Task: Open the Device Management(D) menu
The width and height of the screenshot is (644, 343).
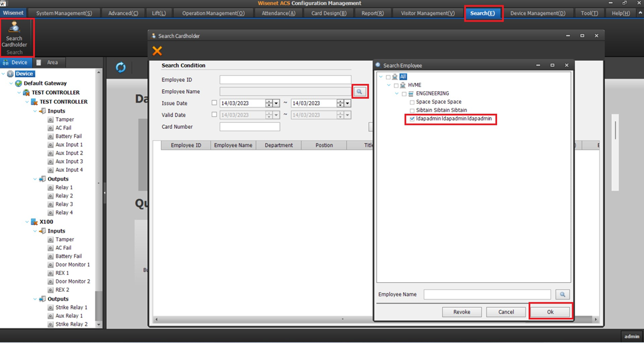Action: coord(538,13)
